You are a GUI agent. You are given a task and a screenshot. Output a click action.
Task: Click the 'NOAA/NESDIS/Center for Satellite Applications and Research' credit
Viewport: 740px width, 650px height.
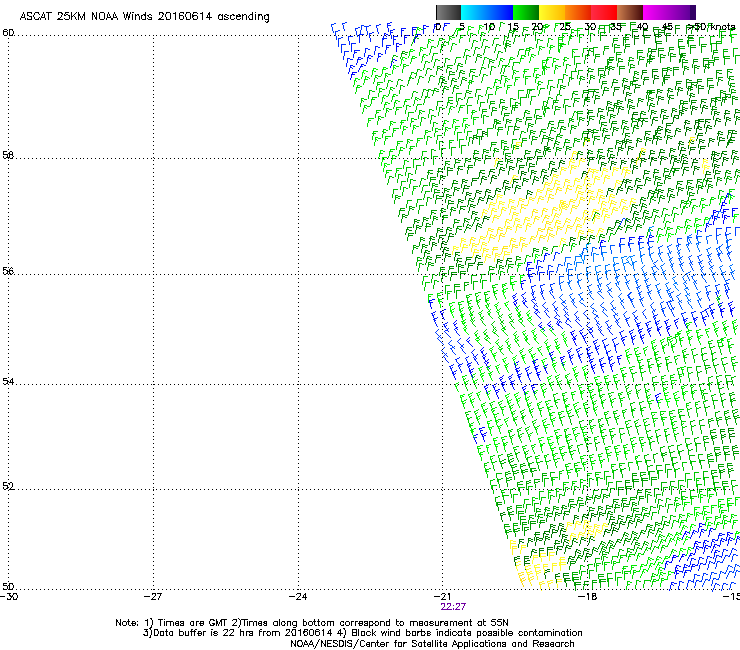(432, 644)
